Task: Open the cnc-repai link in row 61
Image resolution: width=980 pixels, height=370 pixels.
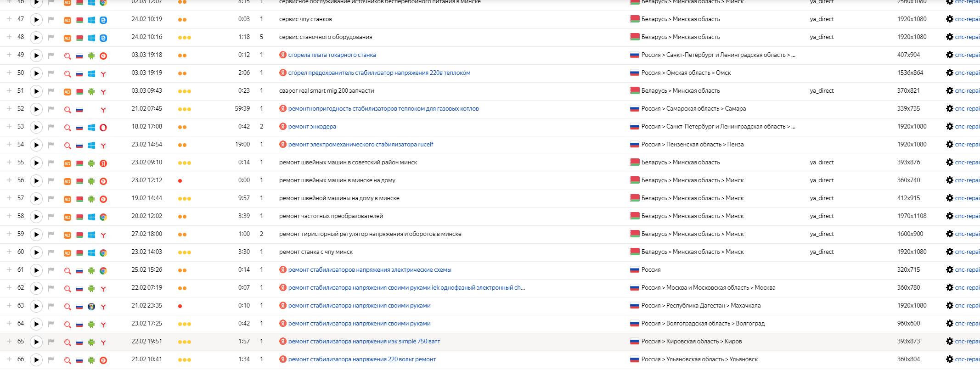Action: point(967,270)
